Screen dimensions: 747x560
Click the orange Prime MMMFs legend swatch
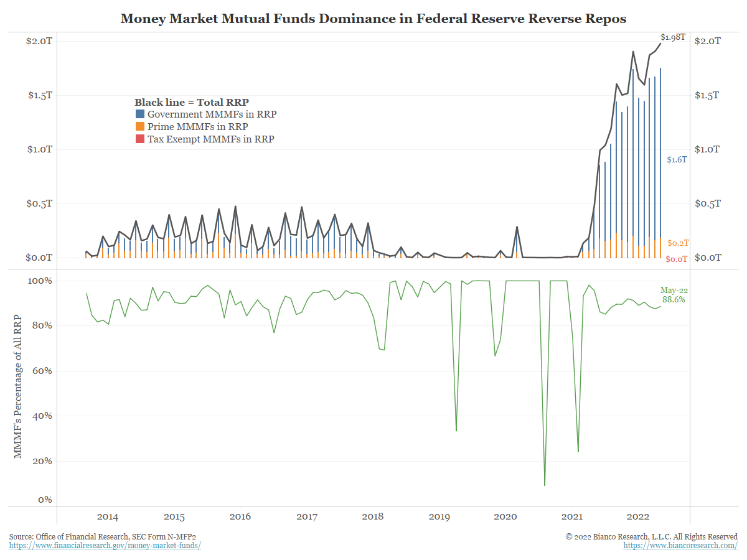(140, 127)
